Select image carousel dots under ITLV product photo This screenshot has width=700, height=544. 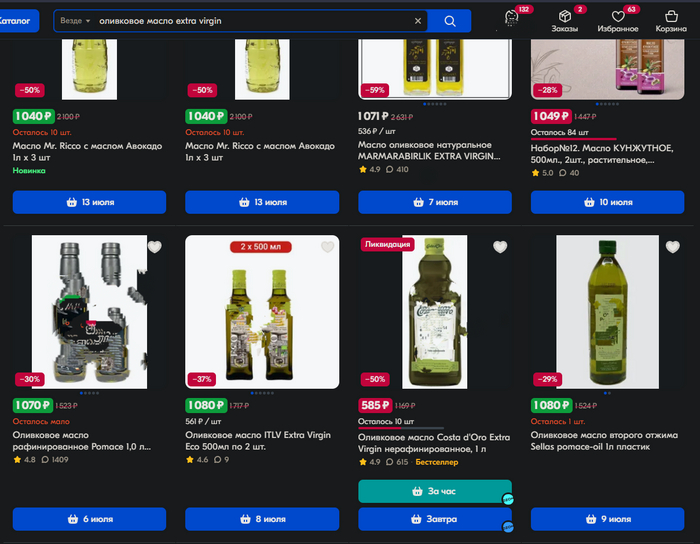(262, 393)
